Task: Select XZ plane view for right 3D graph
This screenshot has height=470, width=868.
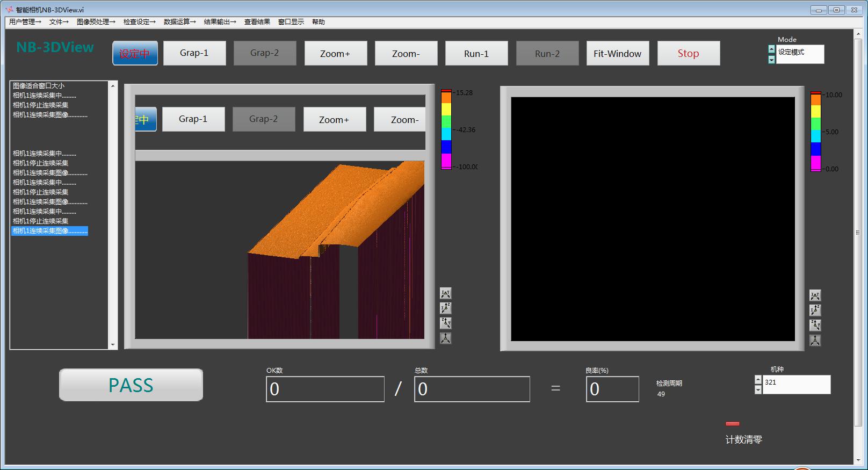Action: (x=815, y=310)
